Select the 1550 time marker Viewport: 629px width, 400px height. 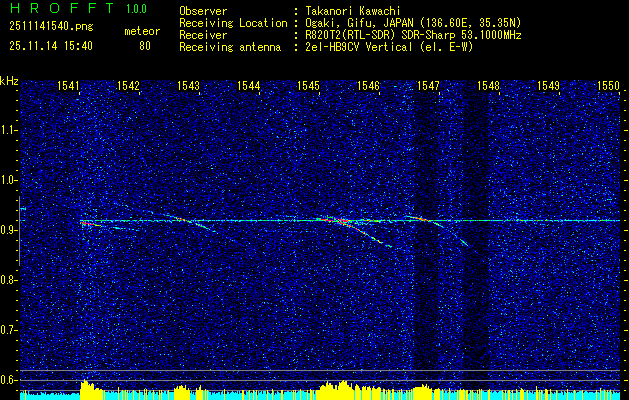coord(608,86)
